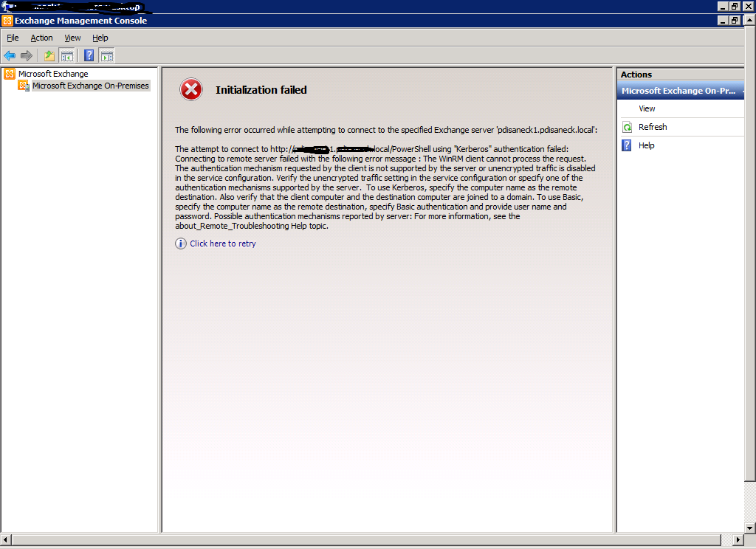Screen dimensions: 756x549
Task: Click the Forward arrow toolbar icon
Action: (27, 56)
